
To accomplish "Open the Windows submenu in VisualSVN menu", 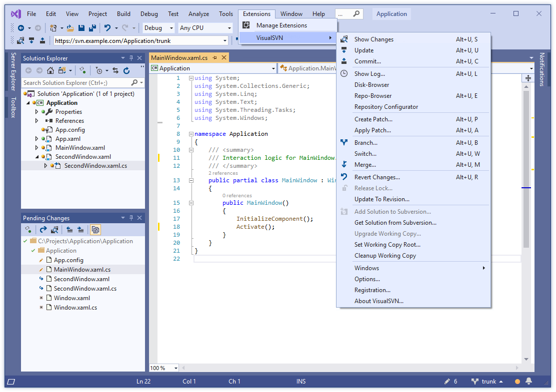I will tap(413, 268).
